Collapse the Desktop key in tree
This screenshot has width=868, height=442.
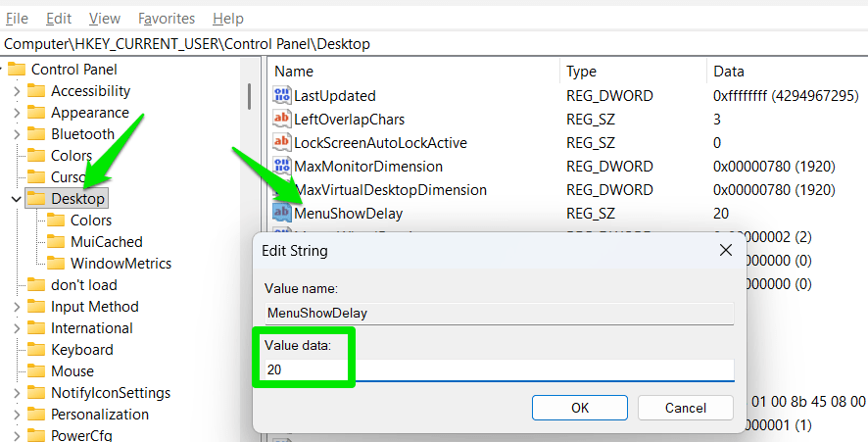coord(16,199)
